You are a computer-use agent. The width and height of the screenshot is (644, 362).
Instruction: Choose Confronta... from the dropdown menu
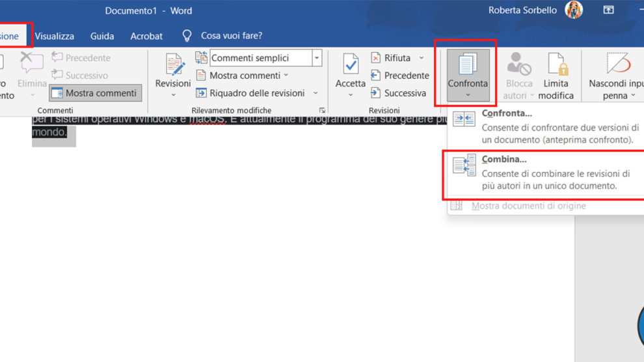tap(546, 126)
